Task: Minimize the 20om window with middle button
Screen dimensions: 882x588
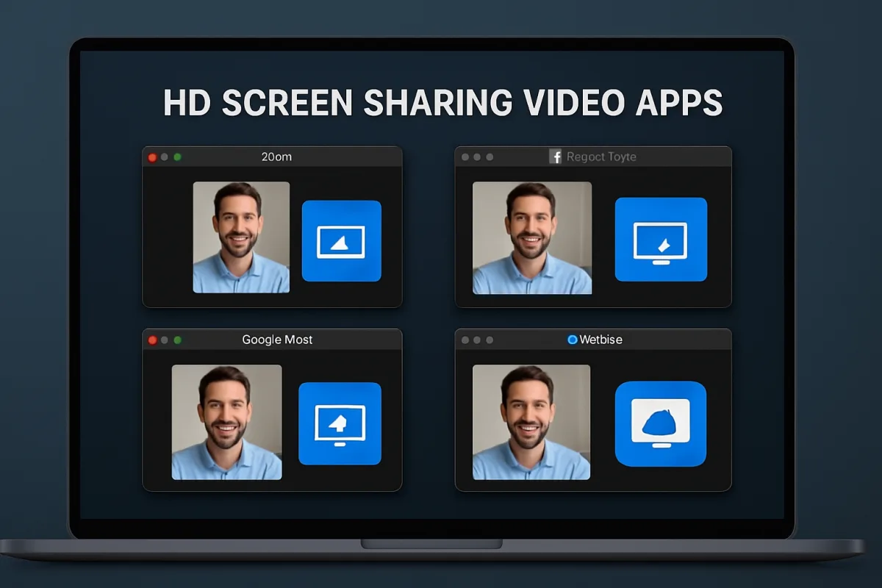Action: (165, 157)
